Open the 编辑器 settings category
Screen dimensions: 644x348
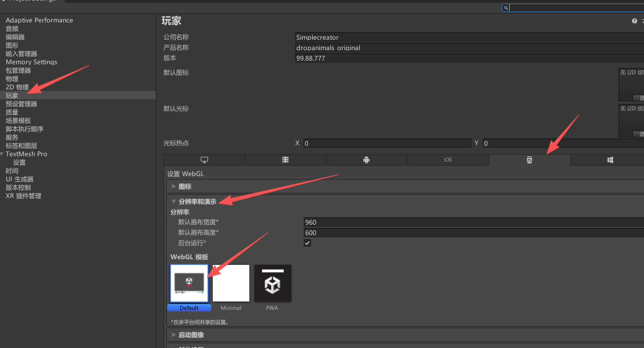pos(15,37)
